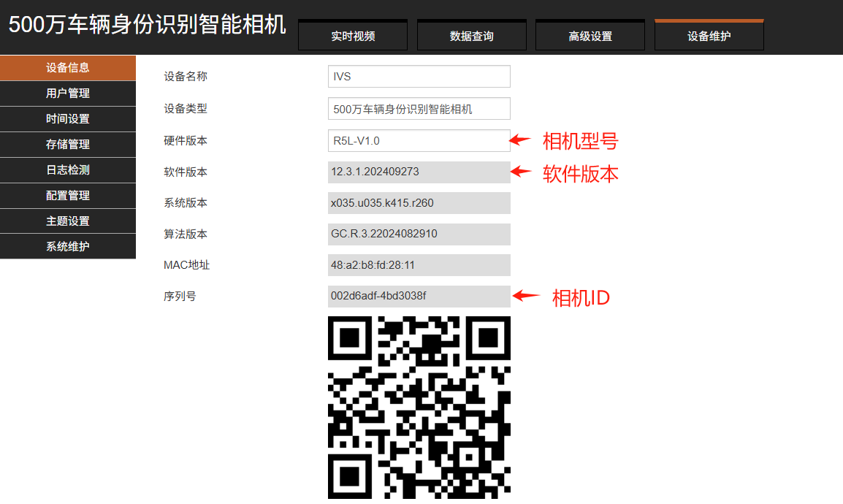Image resolution: width=843 pixels, height=504 pixels.
Task: Click the 序列号 label
Action: click(x=180, y=296)
